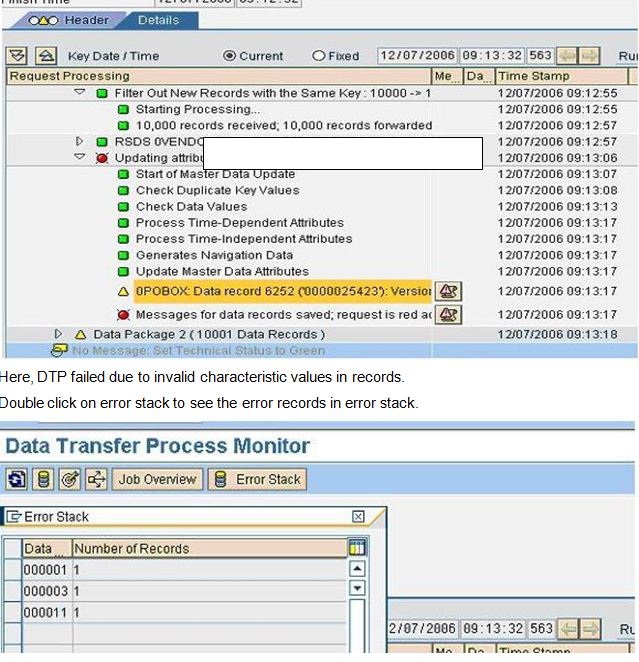Select Update Master Data Attributes row

click(222, 271)
